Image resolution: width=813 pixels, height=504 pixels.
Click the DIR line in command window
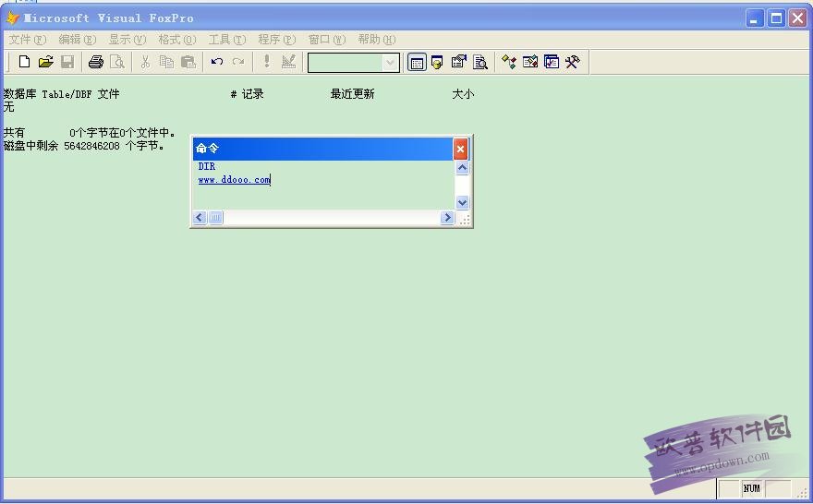207,166
